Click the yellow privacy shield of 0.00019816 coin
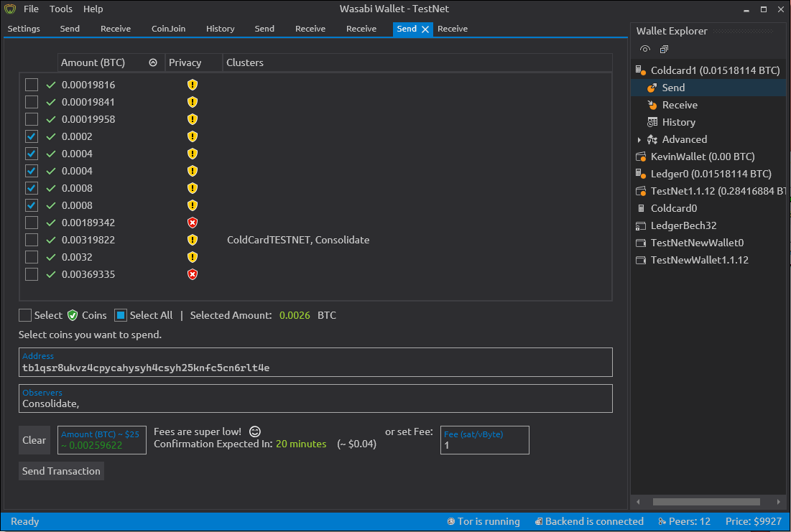The width and height of the screenshot is (791, 532). 193,85
